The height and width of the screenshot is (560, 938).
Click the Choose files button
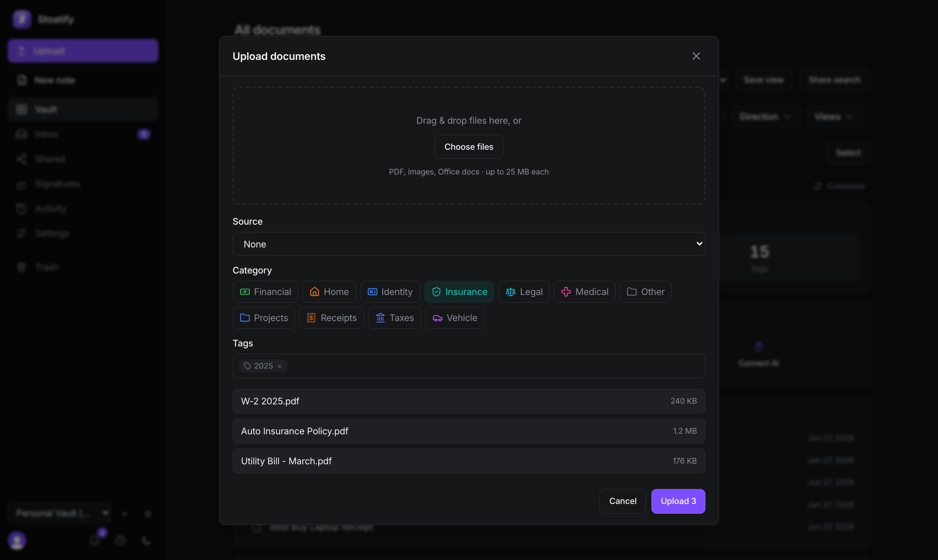(x=469, y=147)
